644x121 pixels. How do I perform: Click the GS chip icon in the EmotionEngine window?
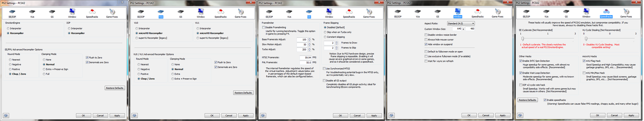tap(52, 12)
